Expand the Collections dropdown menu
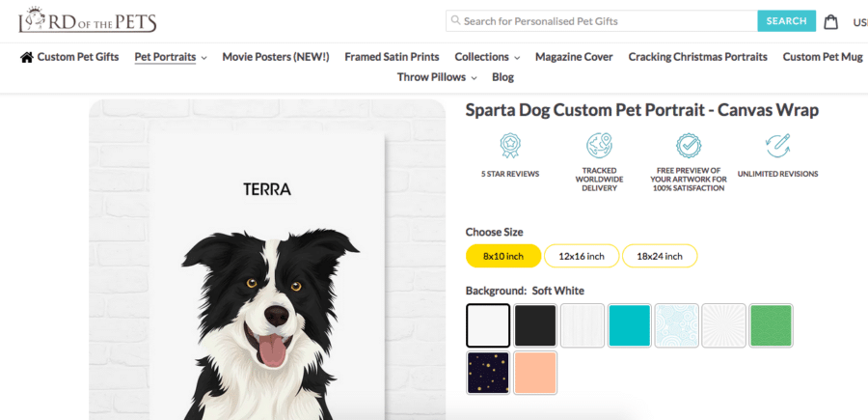The width and height of the screenshot is (868, 420). 487,57
